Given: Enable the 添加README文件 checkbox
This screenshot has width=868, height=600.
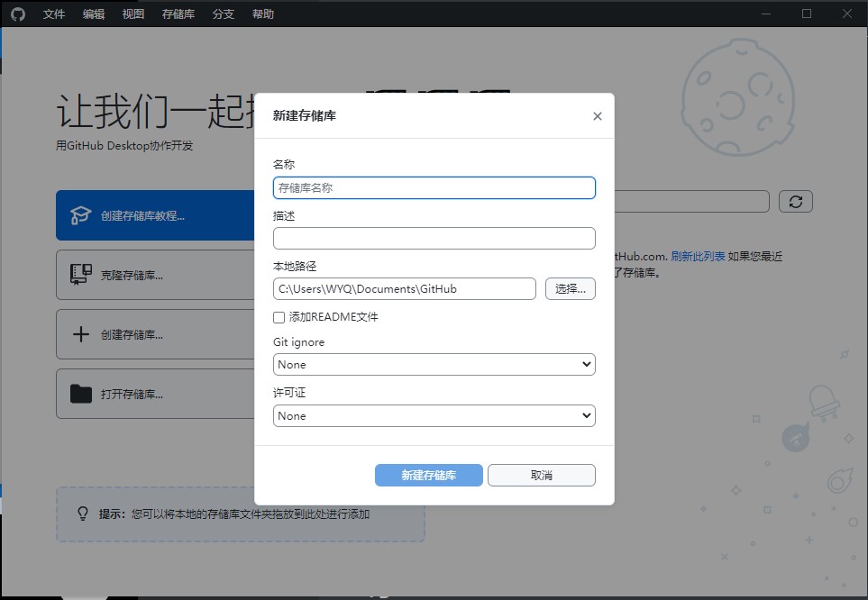Looking at the screenshot, I should point(279,317).
